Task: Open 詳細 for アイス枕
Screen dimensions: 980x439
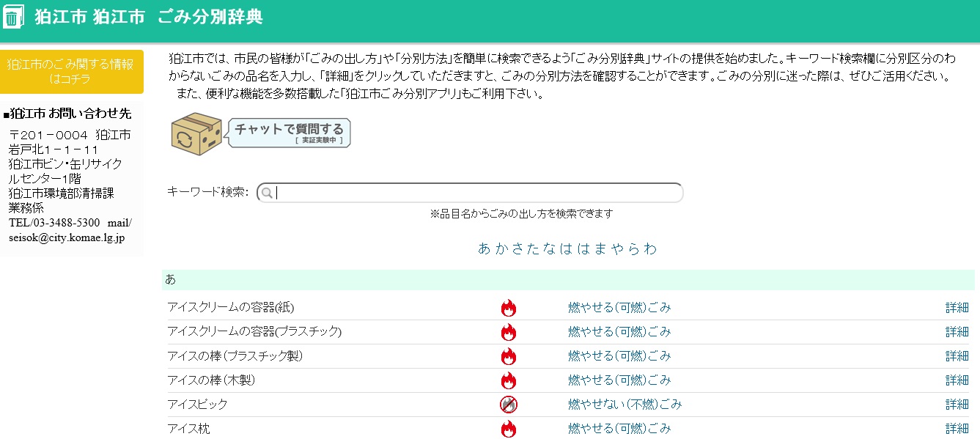Action: 957,429
